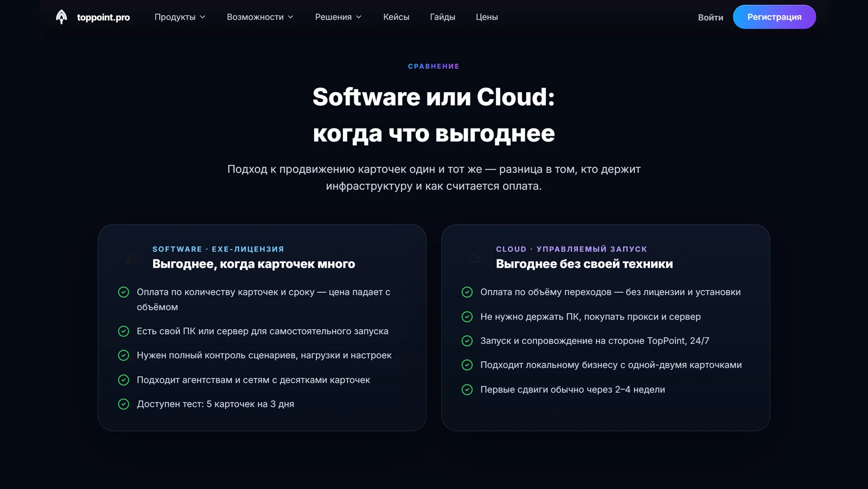
Task: Click text 'Запуск и сопровождение на стороне TopPoint, 24/7'
Action: pos(595,341)
